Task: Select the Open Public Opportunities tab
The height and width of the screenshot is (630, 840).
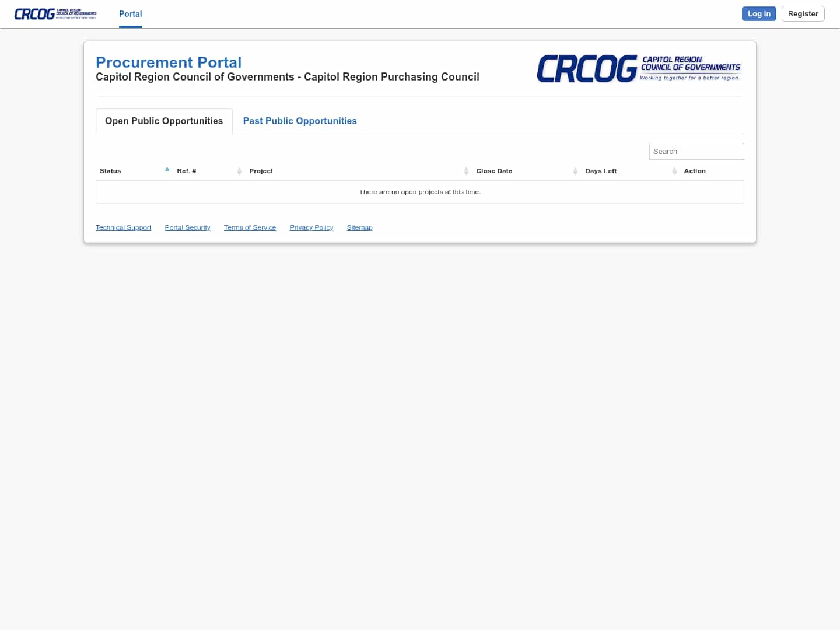Action: pyautogui.click(x=163, y=121)
